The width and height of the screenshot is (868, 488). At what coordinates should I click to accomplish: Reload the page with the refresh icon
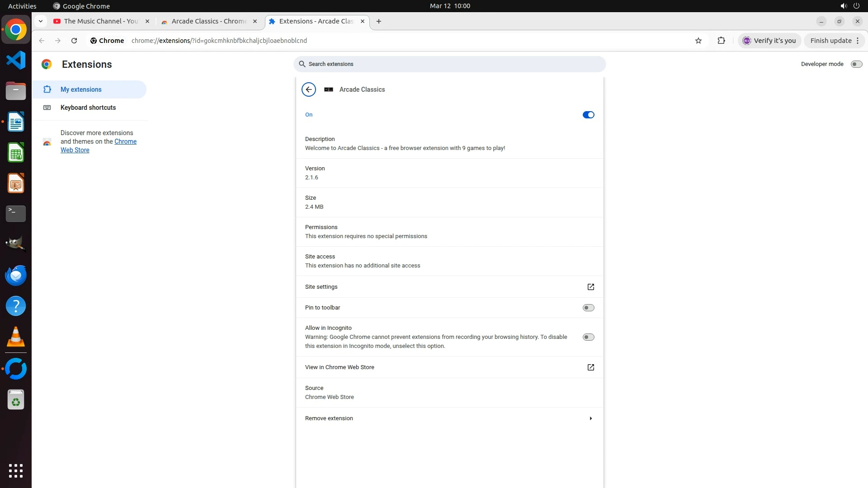pos(74,41)
